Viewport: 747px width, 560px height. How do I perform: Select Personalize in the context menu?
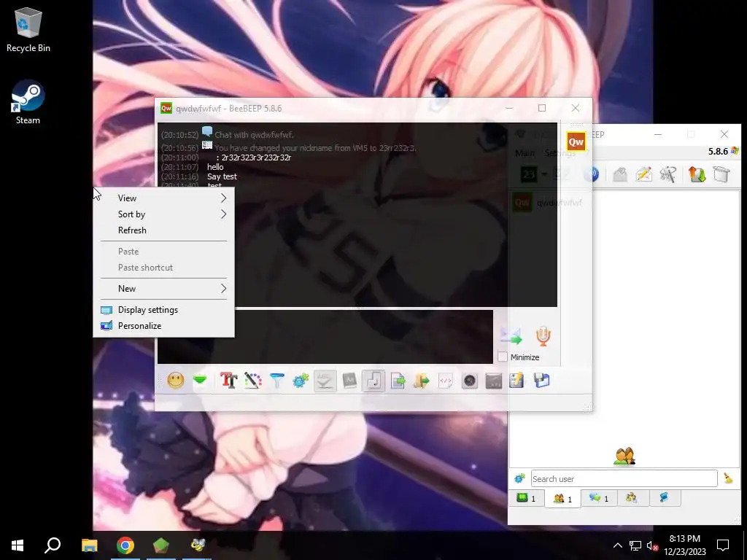coord(163,326)
